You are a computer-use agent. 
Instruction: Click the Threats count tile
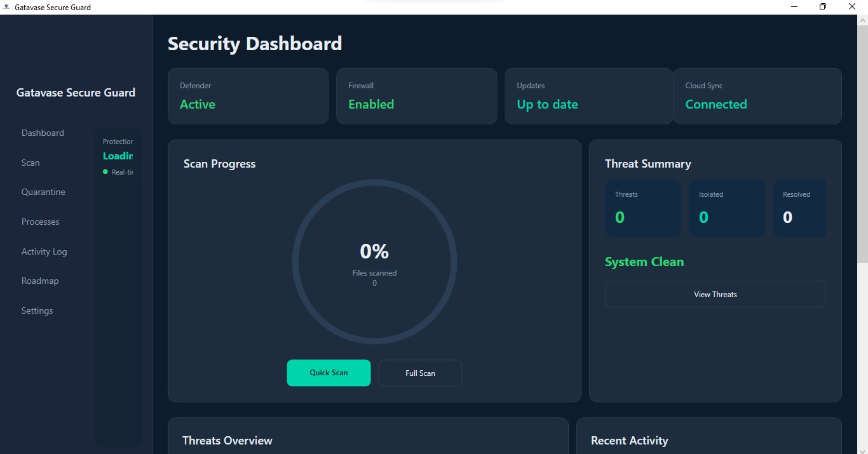(643, 208)
